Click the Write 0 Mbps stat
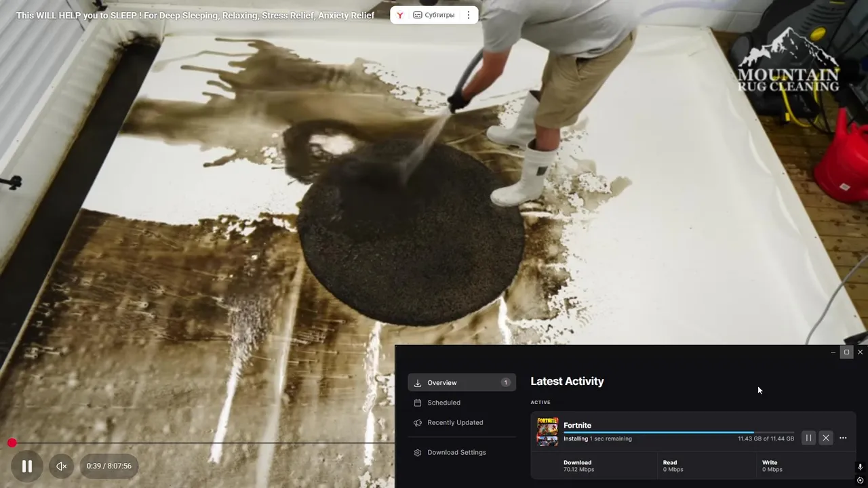The image size is (868, 488). tap(772, 466)
